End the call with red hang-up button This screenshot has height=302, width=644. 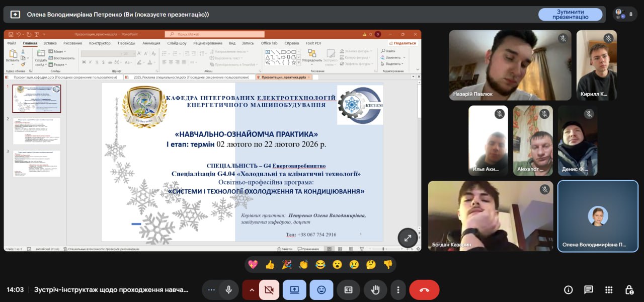click(x=424, y=290)
